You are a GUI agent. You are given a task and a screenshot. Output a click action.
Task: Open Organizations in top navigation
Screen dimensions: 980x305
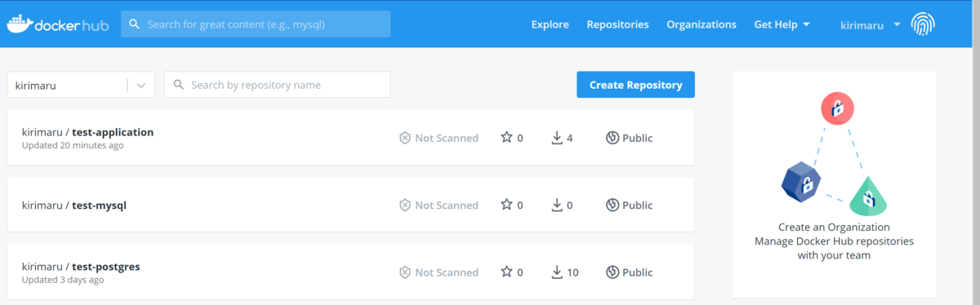click(x=702, y=24)
